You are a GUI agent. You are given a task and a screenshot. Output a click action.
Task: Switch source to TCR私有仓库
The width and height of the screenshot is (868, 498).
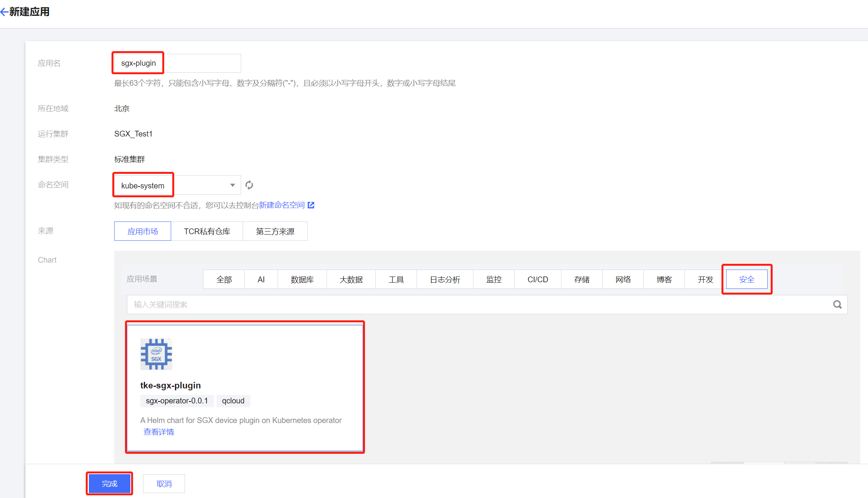coord(207,232)
